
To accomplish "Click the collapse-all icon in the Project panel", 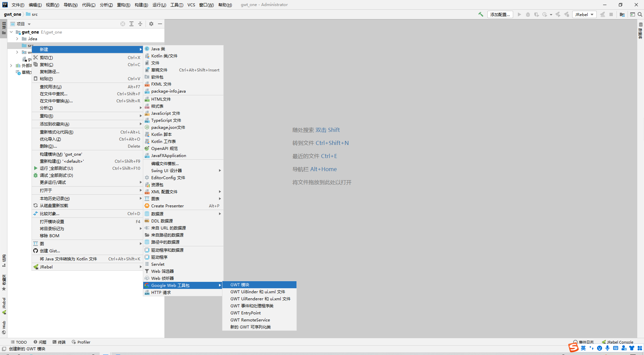I will [x=140, y=24].
